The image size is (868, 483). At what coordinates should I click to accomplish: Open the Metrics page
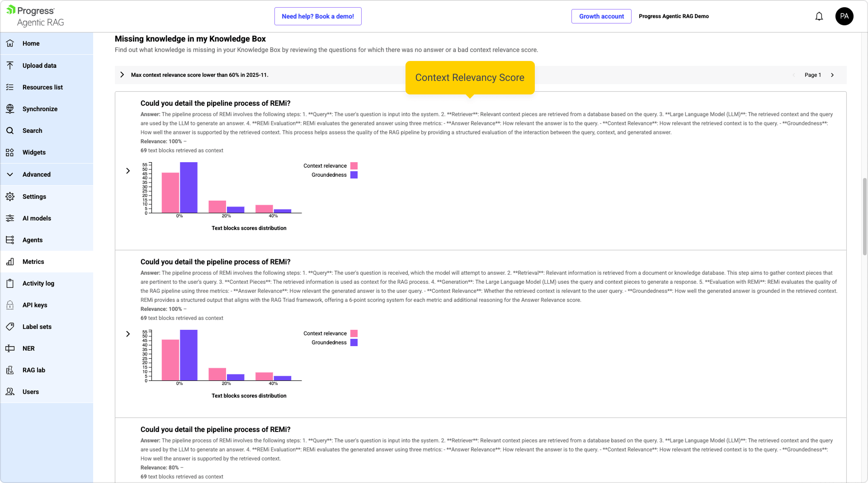(33, 262)
